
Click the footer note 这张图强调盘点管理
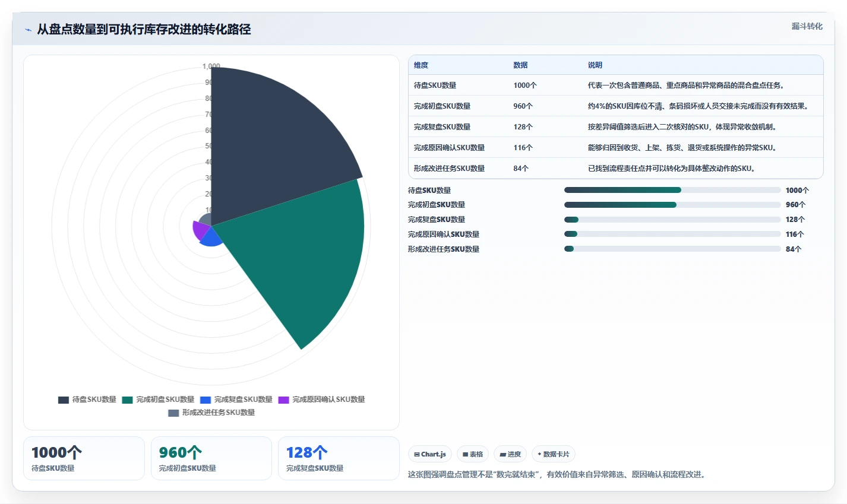click(558, 475)
